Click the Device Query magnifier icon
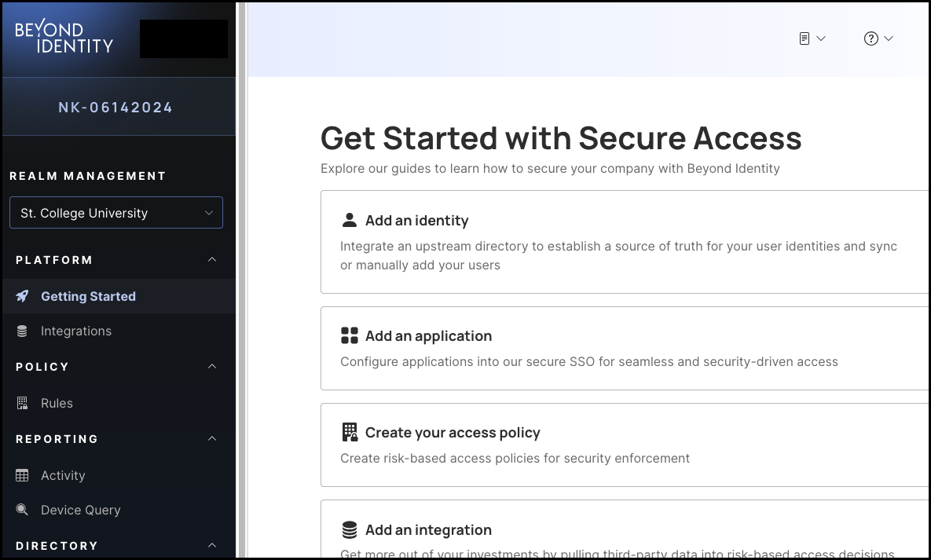Image resolution: width=931 pixels, height=560 pixels. pyautogui.click(x=22, y=510)
